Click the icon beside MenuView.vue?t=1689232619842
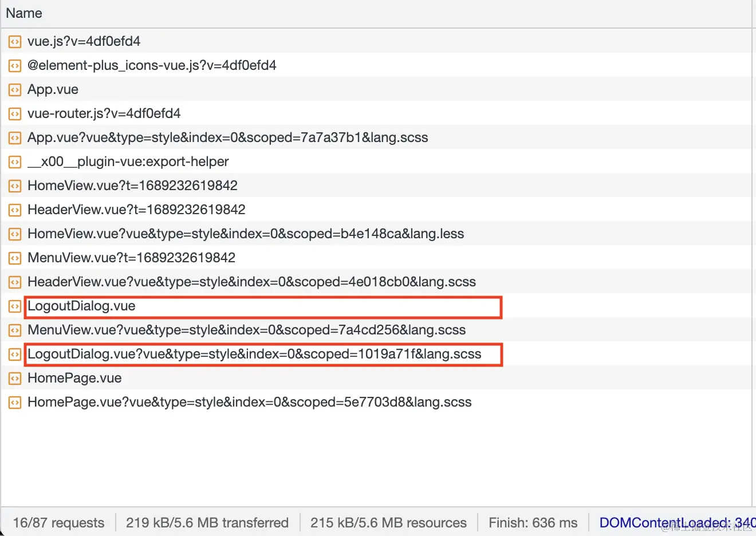The height and width of the screenshot is (536, 756). pyautogui.click(x=15, y=258)
